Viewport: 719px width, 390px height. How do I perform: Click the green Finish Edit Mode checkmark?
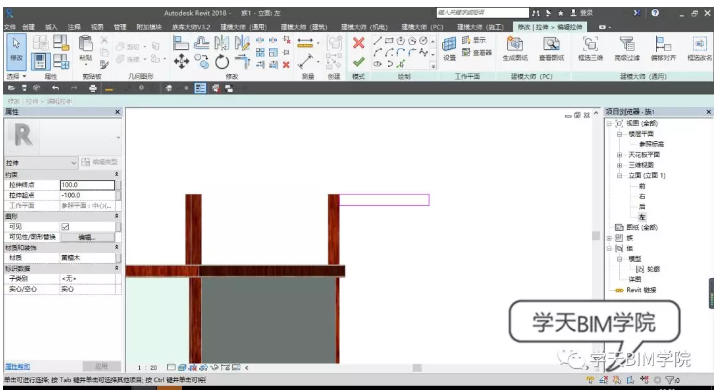(x=359, y=61)
